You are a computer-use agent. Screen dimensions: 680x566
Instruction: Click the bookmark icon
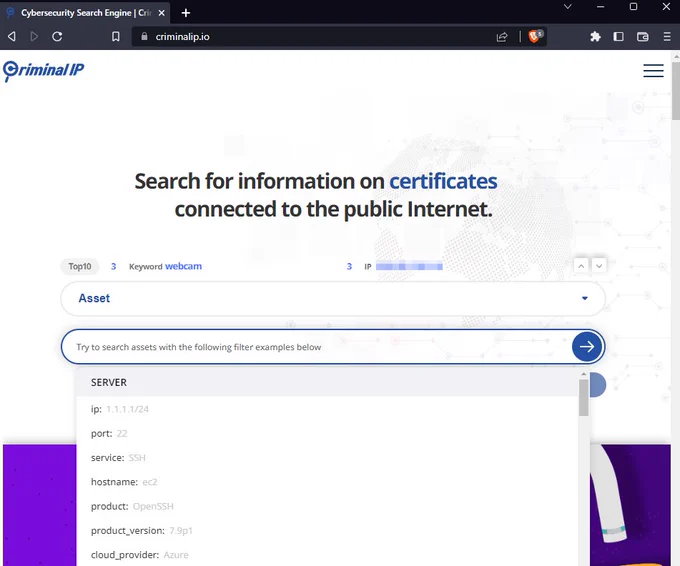point(116,36)
